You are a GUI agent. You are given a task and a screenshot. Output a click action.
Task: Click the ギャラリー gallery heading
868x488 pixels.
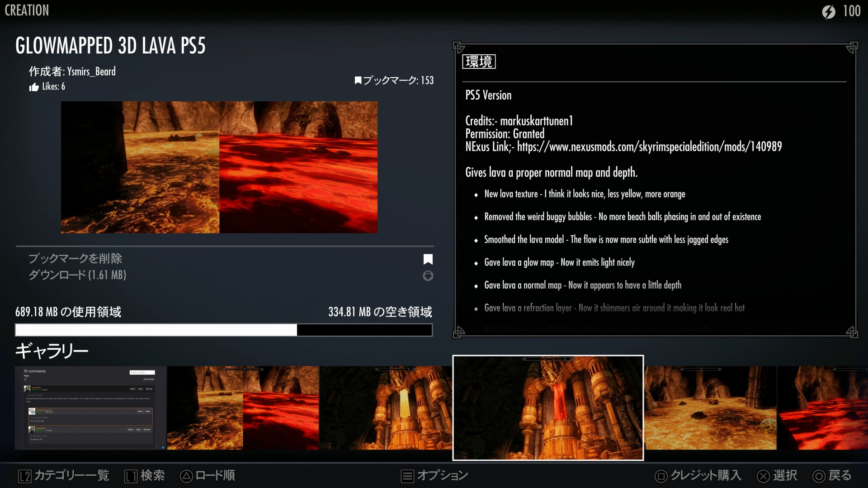52,351
